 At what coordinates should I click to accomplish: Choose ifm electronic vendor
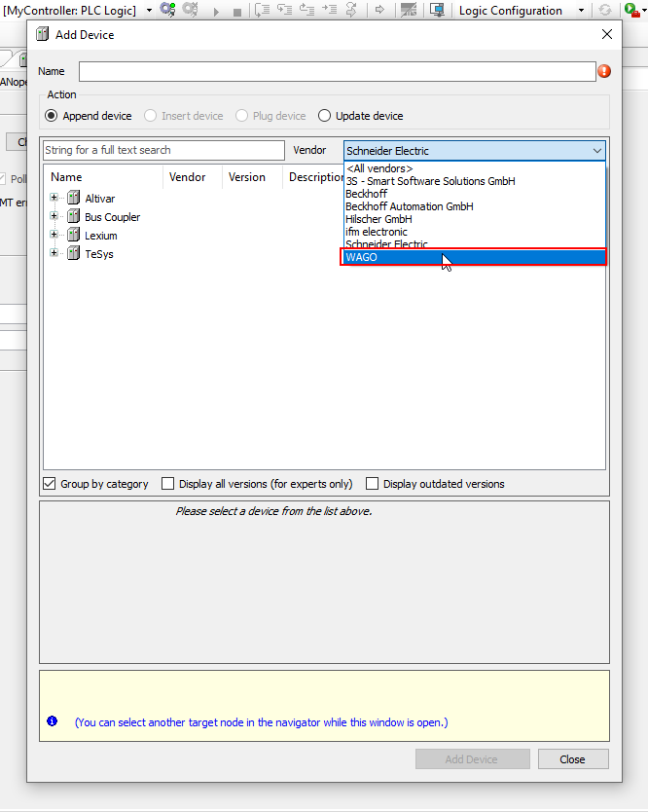pyautogui.click(x=475, y=232)
